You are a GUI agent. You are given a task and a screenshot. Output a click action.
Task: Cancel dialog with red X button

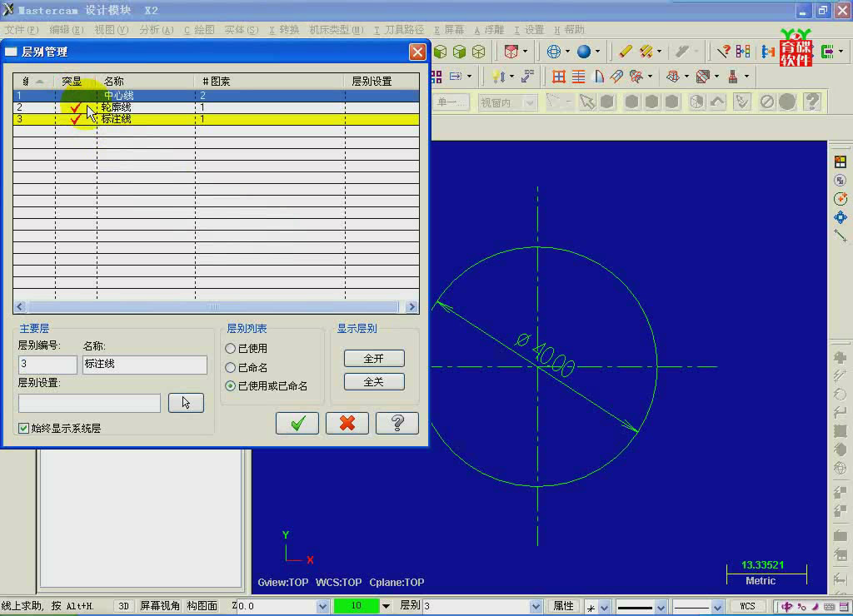click(347, 424)
